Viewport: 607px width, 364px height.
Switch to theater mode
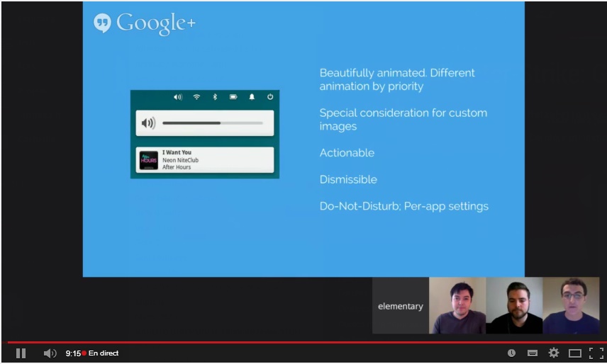point(575,353)
